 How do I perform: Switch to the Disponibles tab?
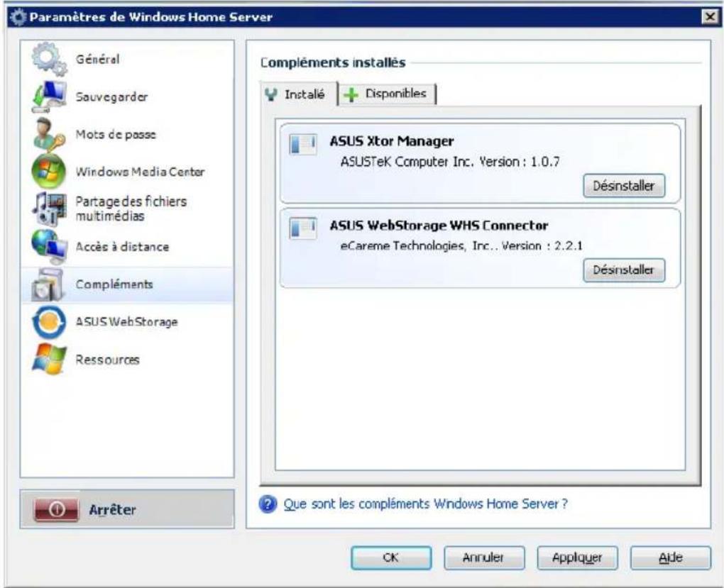pos(388,94)
